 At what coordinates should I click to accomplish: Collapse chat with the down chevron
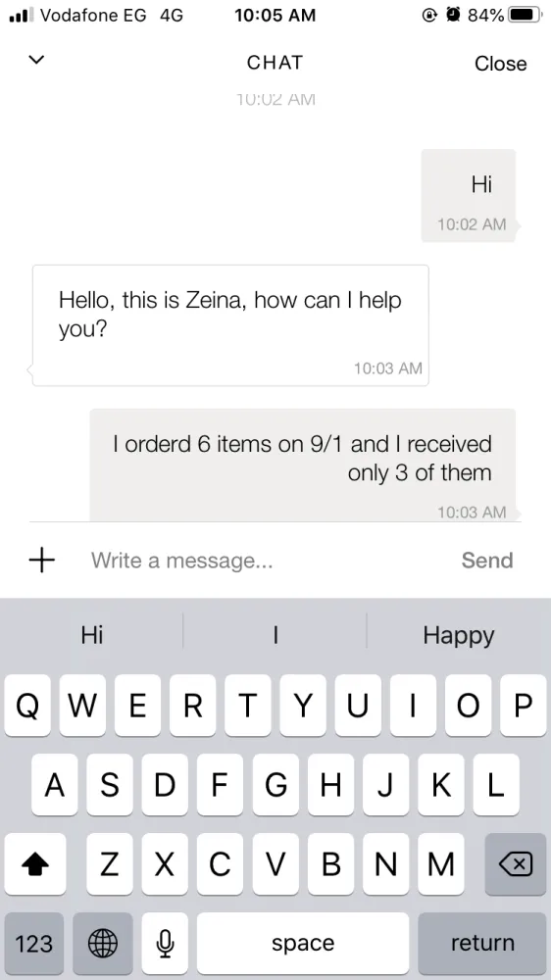37,60
